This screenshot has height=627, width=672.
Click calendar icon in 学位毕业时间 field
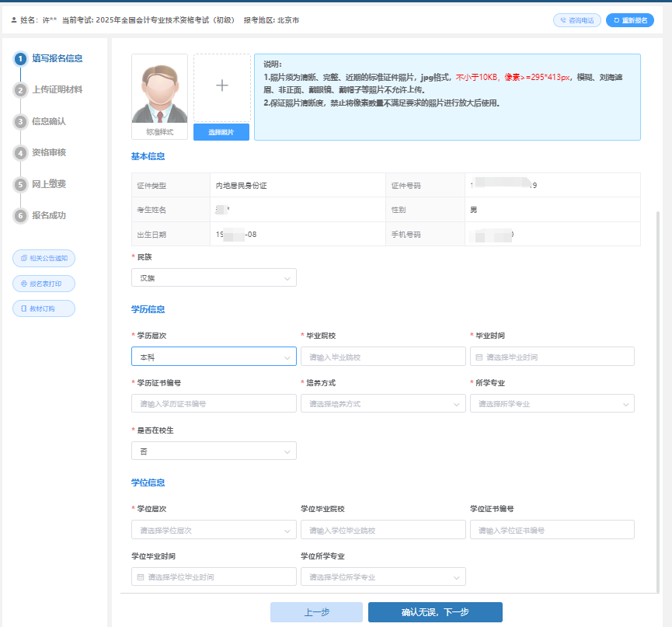(140, 576)
